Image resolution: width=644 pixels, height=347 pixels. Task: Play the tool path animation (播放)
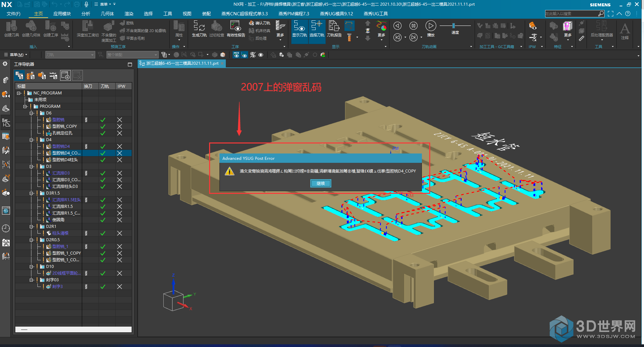point(431,26)
